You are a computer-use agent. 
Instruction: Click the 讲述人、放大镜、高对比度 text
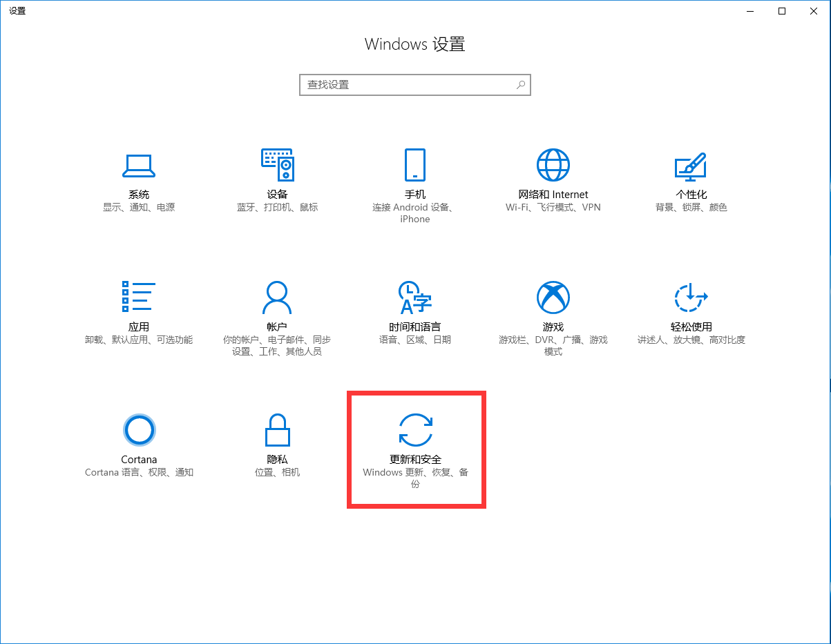coord(691,340)
